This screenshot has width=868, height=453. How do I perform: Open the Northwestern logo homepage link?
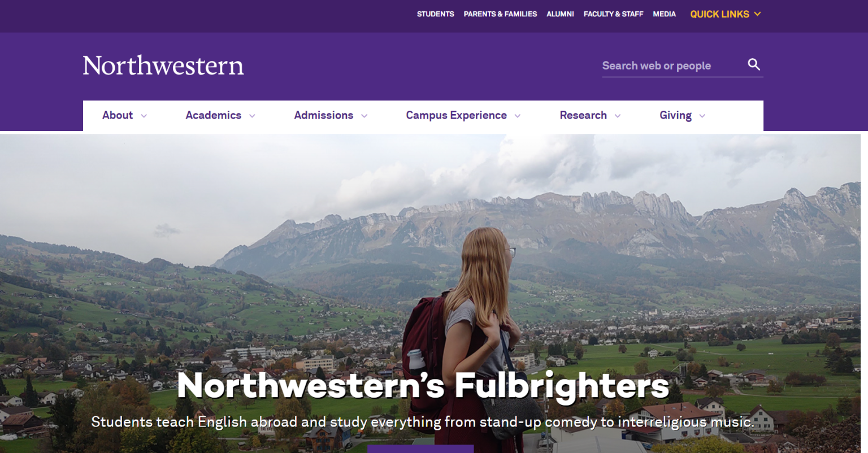click(x=163, y=66)
